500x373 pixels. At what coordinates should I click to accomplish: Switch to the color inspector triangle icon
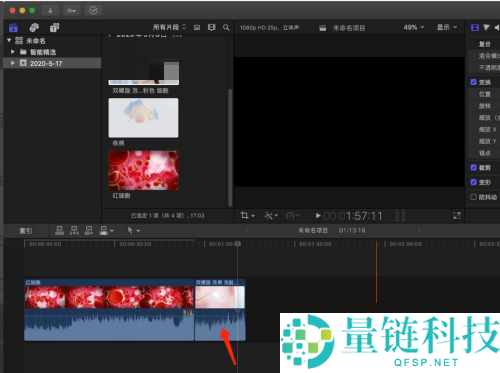tap(487, 27)
